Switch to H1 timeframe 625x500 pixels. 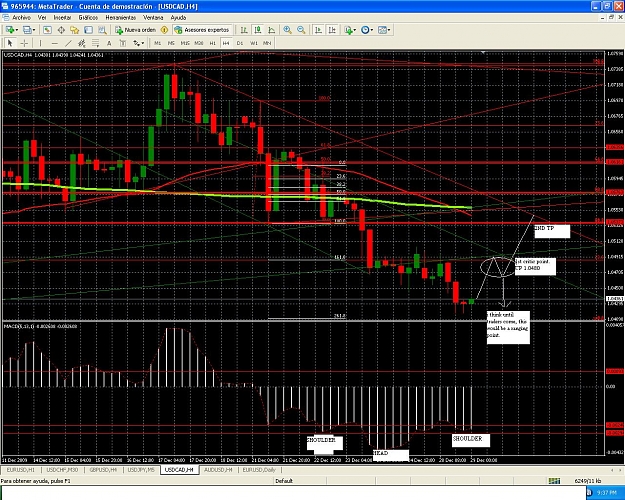(x=212, y=43)
